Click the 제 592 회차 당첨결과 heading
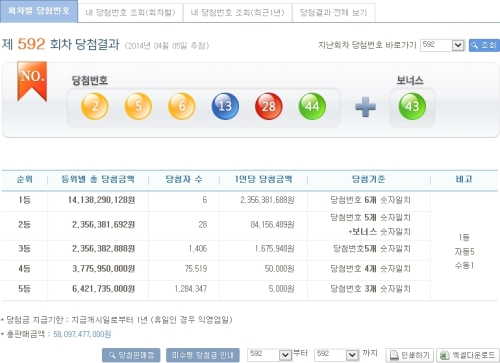Screen dimensions: 500x363 (60, 44)
